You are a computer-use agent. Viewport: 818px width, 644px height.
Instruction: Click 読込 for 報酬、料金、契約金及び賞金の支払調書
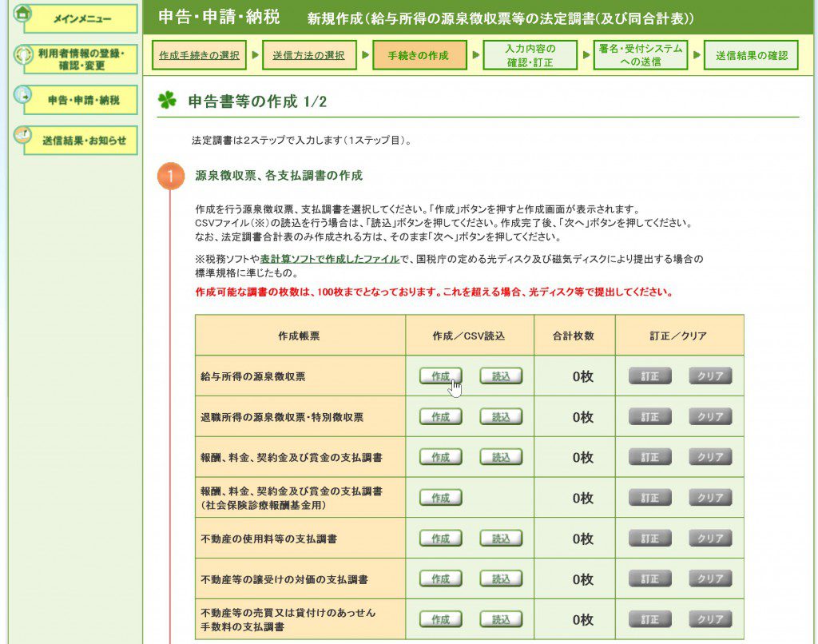[x=501, y=457]
